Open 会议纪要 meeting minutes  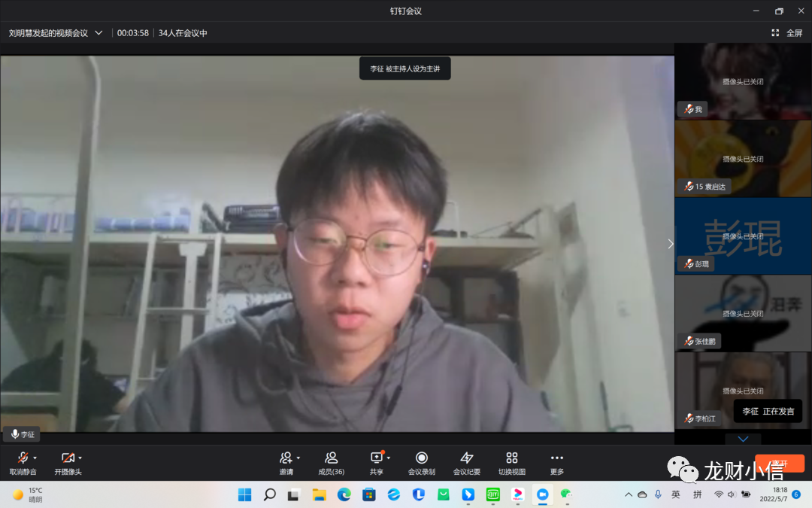(466, 458)
